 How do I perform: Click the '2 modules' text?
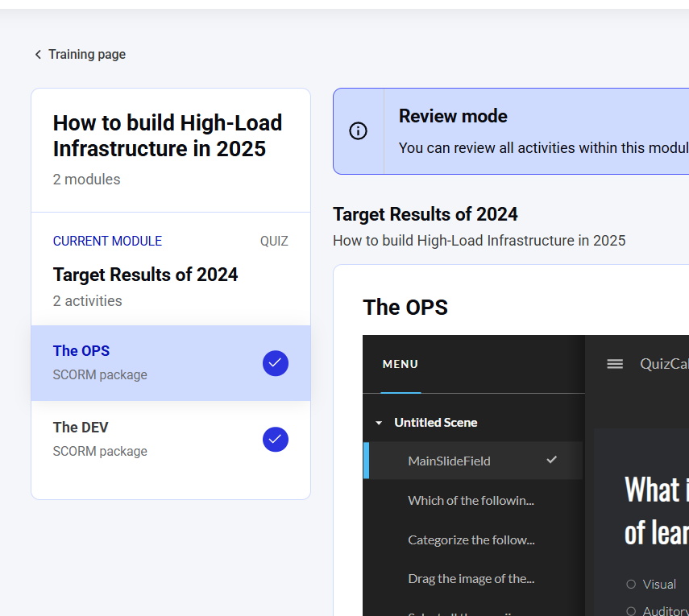point(86,179)
